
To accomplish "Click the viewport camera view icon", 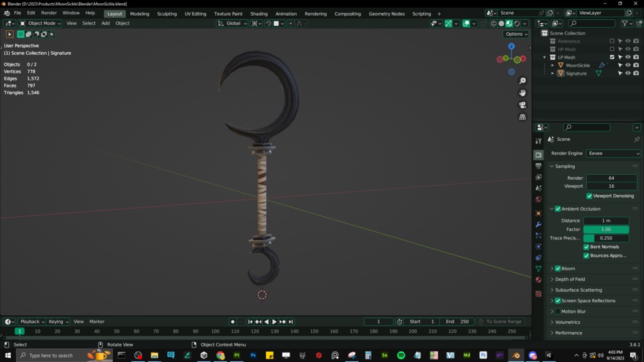I will click(x=523, y=105).
